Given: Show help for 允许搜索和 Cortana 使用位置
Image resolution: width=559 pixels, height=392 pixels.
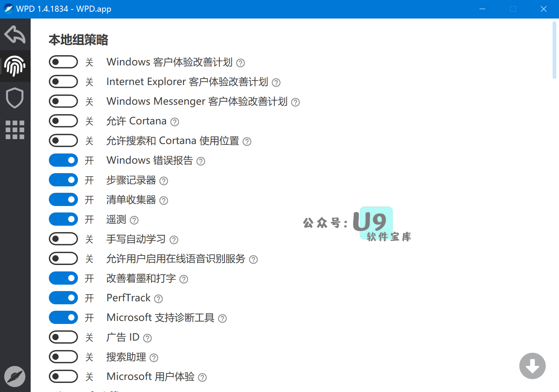Looking at the screenshot, I should click(247, 141).
